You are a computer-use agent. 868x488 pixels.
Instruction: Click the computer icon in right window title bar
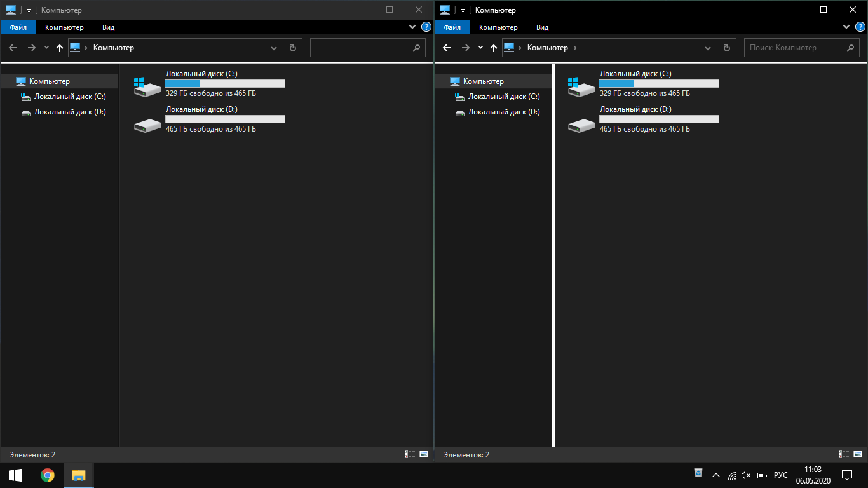(445, 10)
